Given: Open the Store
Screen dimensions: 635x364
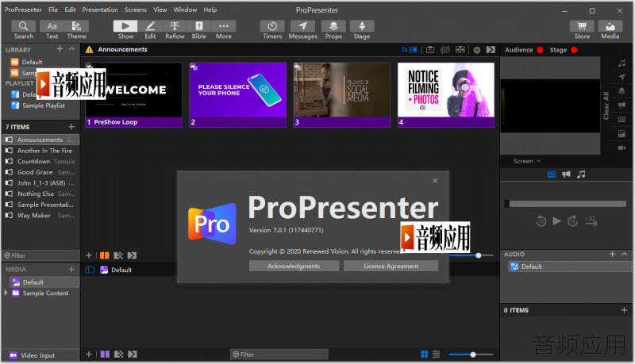Looking at the screenshot, I should pos(582,30).
